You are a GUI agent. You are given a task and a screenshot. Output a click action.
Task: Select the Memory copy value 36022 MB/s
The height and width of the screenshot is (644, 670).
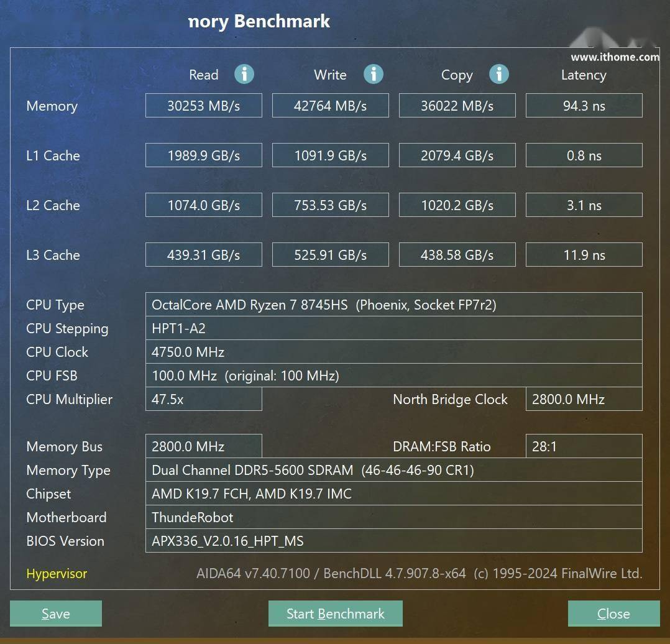pos(457,106)
